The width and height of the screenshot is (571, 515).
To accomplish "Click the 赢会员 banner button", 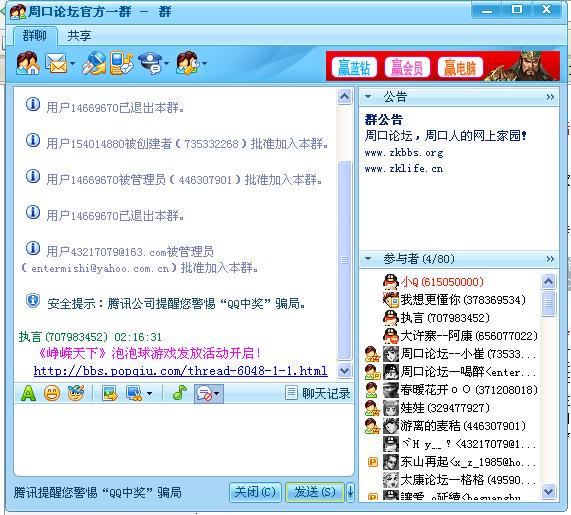I will pos(407,68).
